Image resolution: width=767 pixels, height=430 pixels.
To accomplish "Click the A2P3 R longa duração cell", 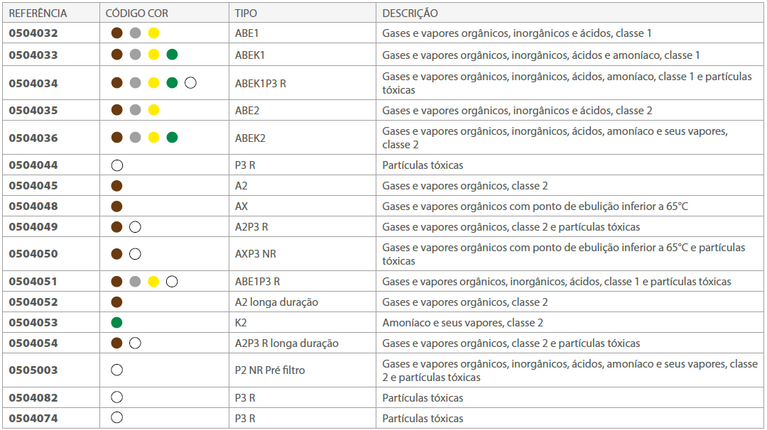I will click(287, 343).
